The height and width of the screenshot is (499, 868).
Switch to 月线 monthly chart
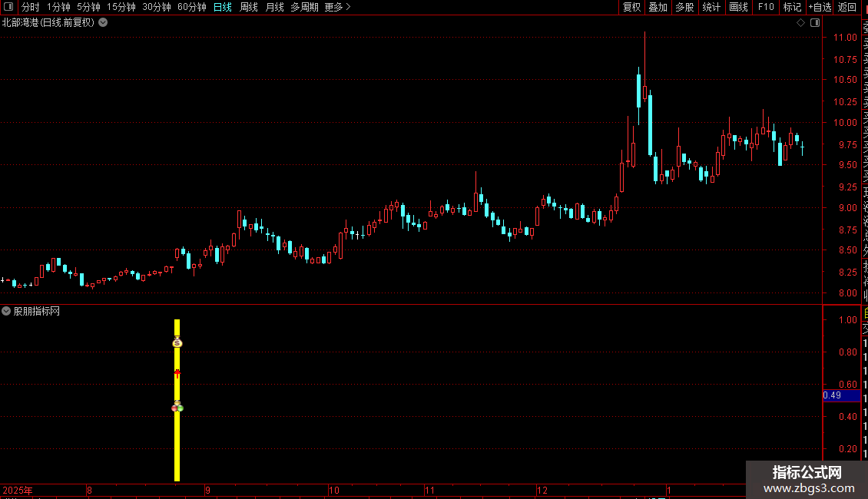pyautogui.click(x=274, y=7)
